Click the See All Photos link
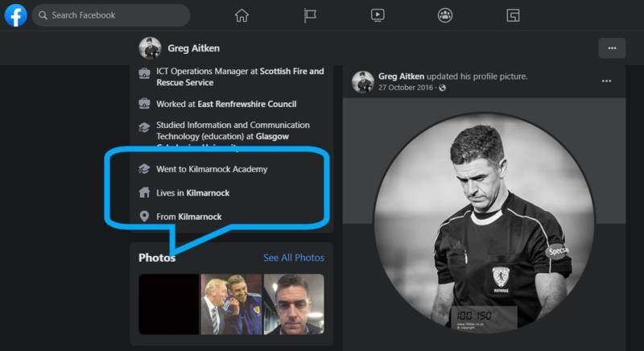 (294, 258)
